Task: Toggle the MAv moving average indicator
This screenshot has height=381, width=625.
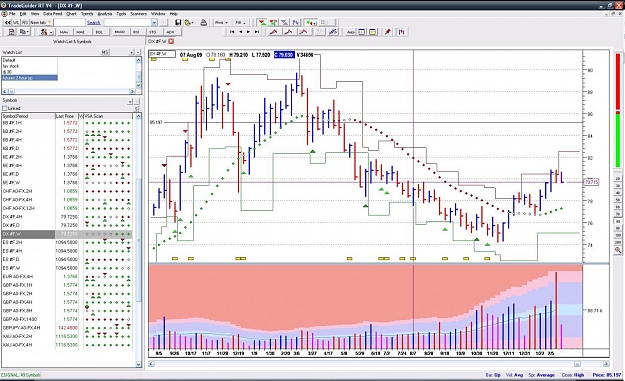Action: (64, 32)
